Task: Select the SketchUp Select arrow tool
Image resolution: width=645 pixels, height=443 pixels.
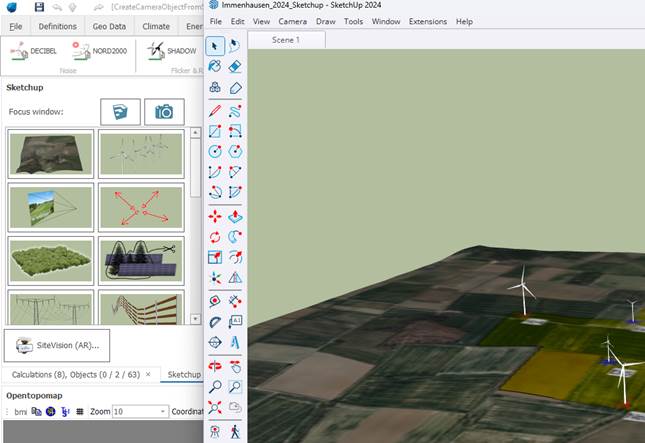Action: point(215,46)
